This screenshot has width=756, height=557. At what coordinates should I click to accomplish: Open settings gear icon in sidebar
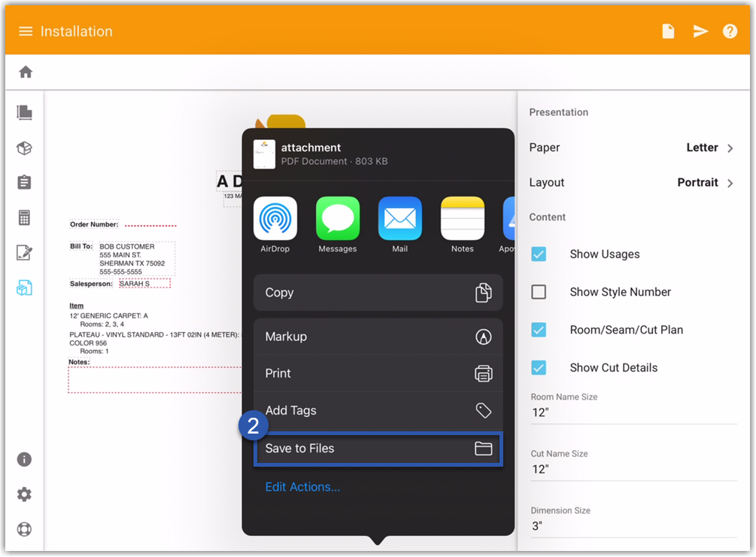click(x=24, y=495)
